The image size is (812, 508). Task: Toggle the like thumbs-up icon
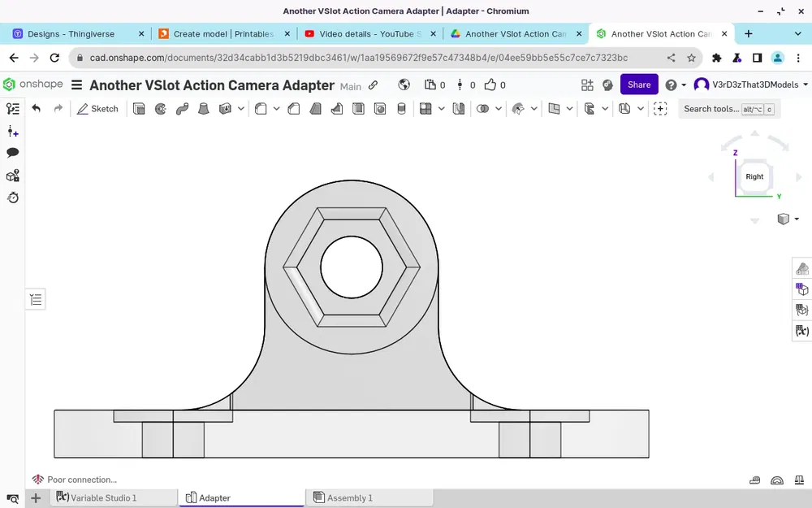pyautogui.click(x=490, y=85)
